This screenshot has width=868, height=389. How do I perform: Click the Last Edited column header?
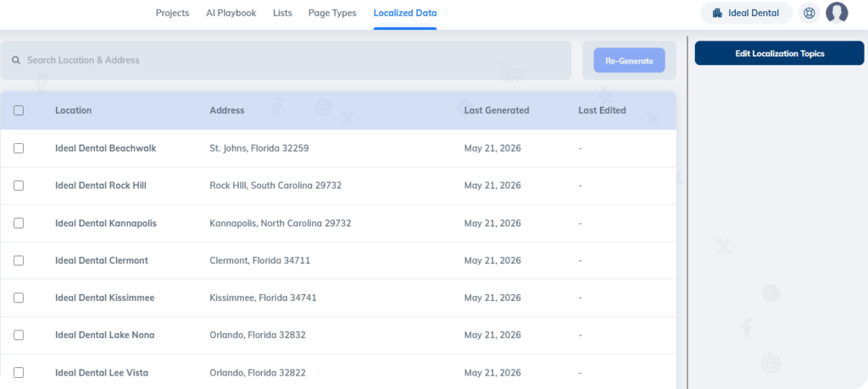click(603, 110)
